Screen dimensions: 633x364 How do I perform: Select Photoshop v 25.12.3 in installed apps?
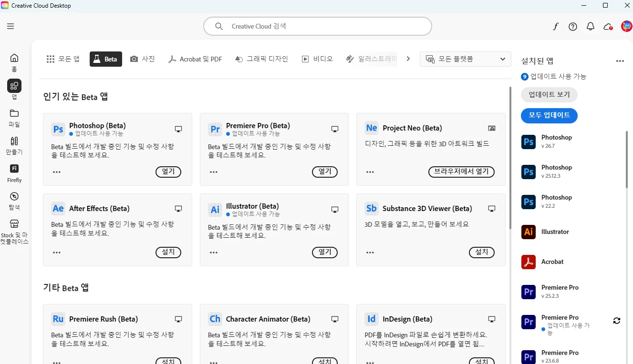coord(571,172)
